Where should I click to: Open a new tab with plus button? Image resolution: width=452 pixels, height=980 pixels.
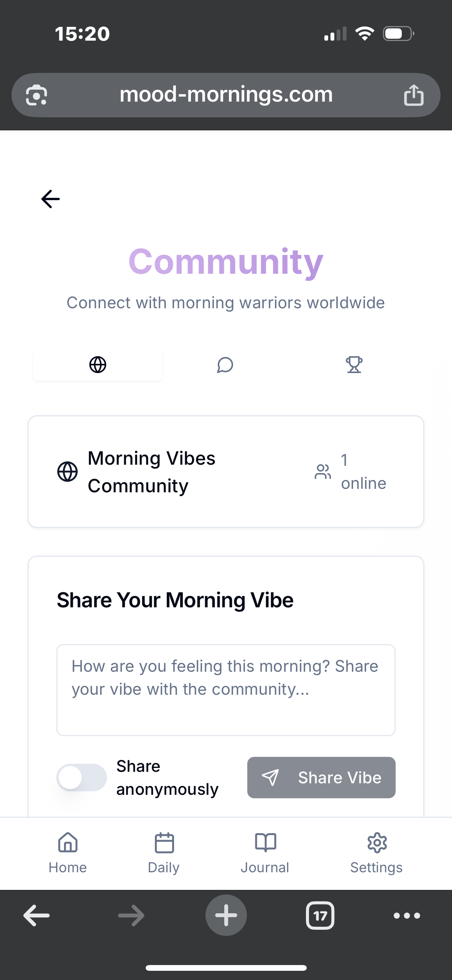pos(226,915)
